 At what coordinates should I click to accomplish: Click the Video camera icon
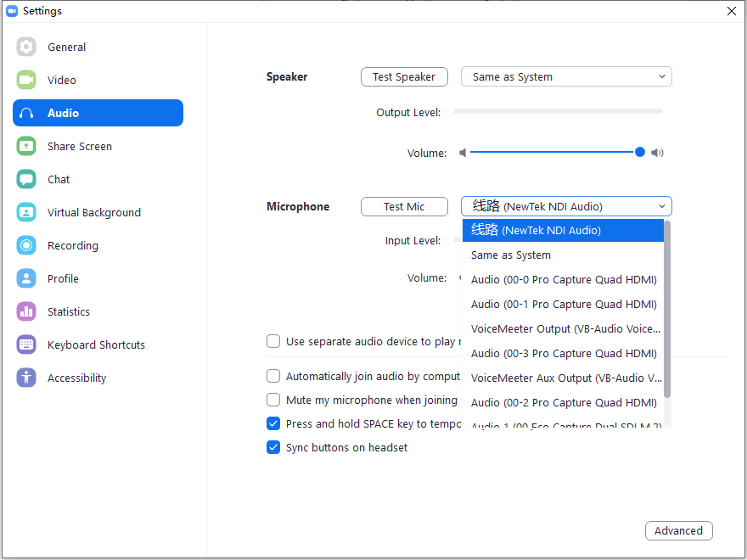tap(26, 80)
